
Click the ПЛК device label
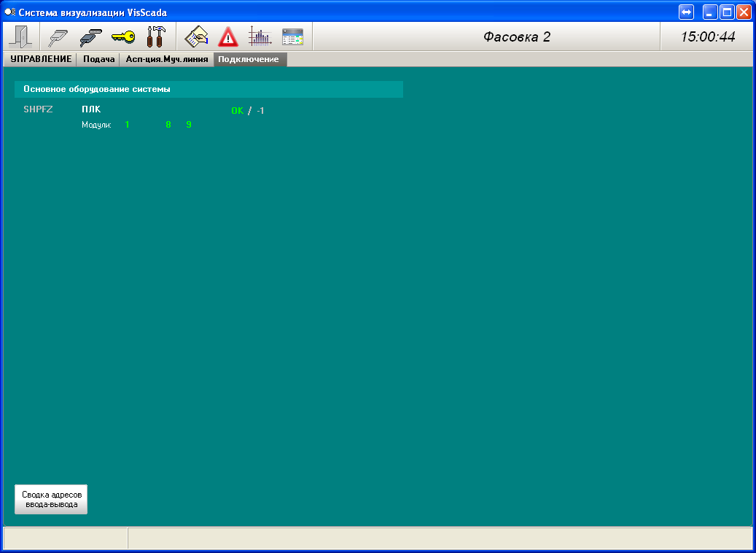click(x=91, y=109)
